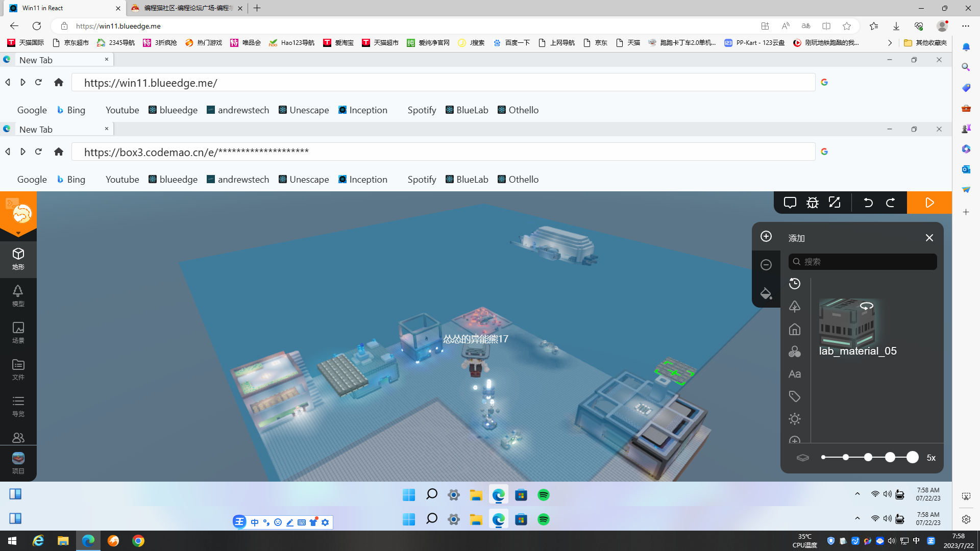This screenshot has width=980, height=551.
Task: Customize Edge sidebar with the plus button
Action: coord(966,212)
